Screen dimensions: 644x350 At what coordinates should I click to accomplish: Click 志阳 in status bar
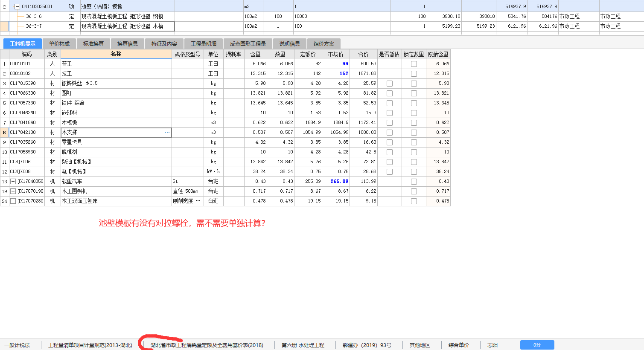492,345
